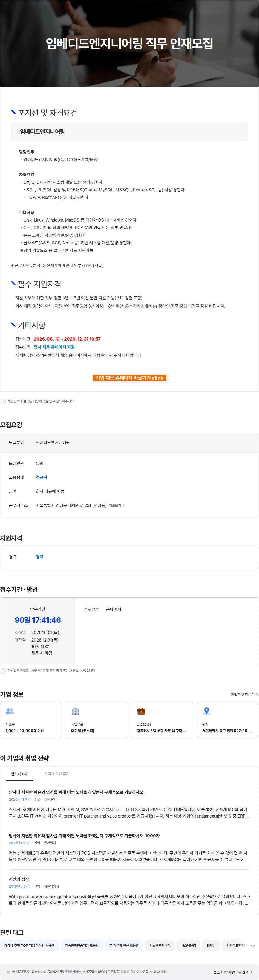
Task: Click the 시스템운영 tag
Action: point(188,945)
